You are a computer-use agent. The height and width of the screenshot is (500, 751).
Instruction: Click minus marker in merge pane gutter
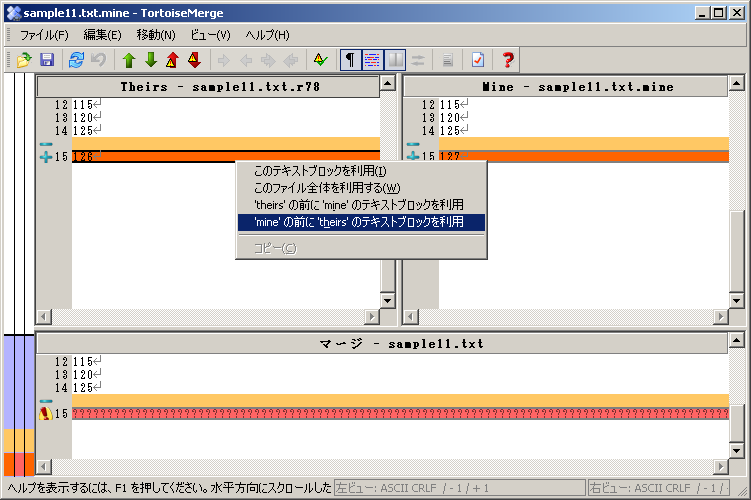46,401
